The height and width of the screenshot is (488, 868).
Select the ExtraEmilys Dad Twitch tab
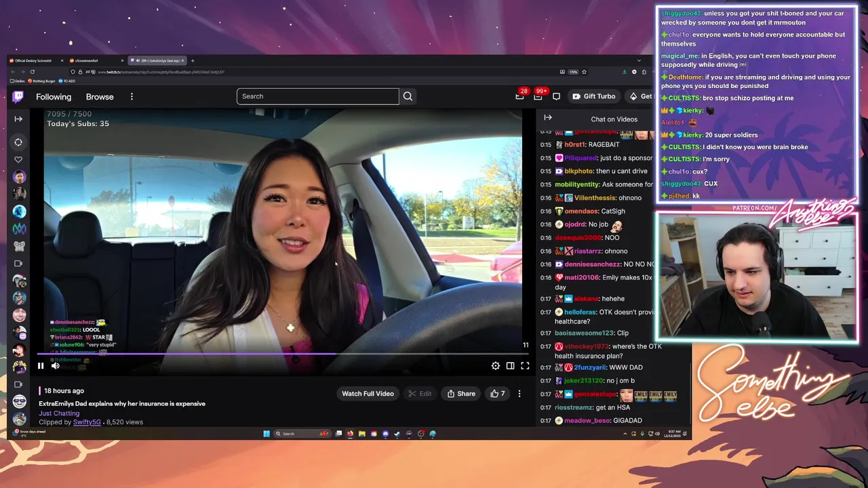tap(157, 61)
